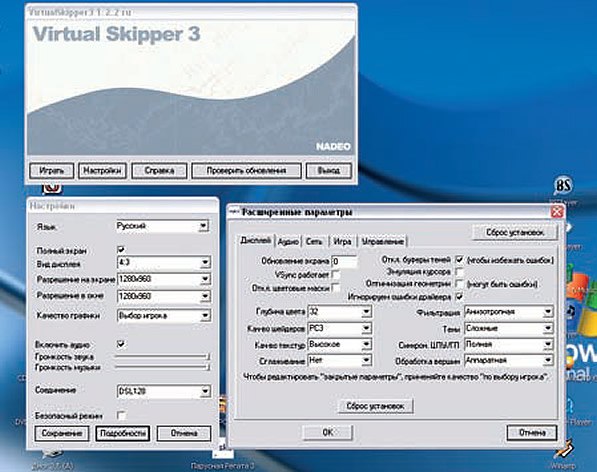The image size is (597, 472).
Task: Open the Кач-во шейдеров dropdown
Action: point(340,328)
